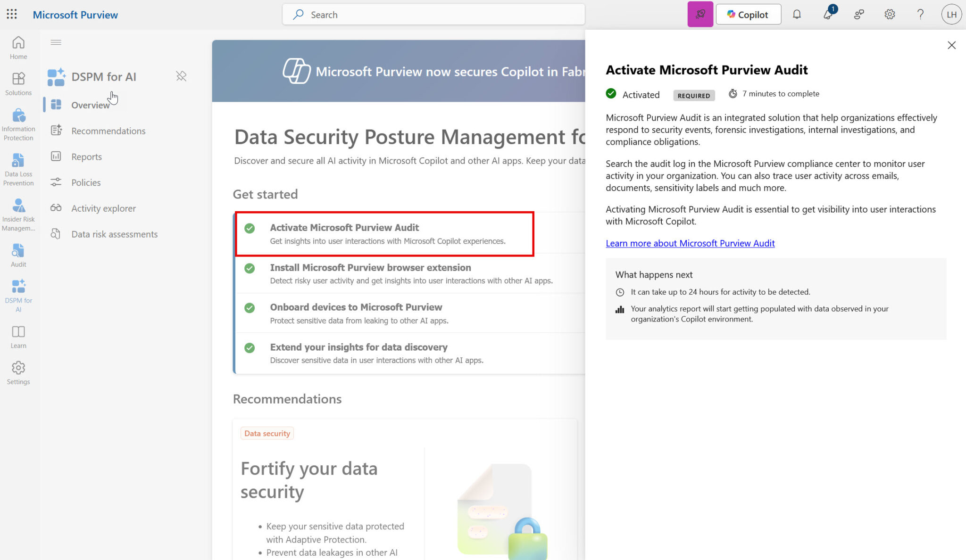Click Learn more about Microsoft Purview Audit
The width and height of the screenshot is (966, 560).
click(x=690, y=243)
